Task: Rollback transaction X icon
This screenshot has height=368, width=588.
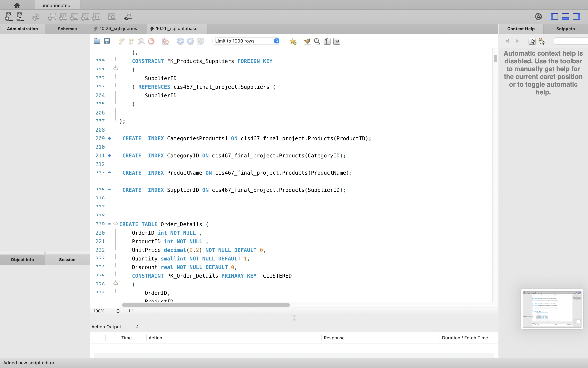Action: [x=190, y=41]
